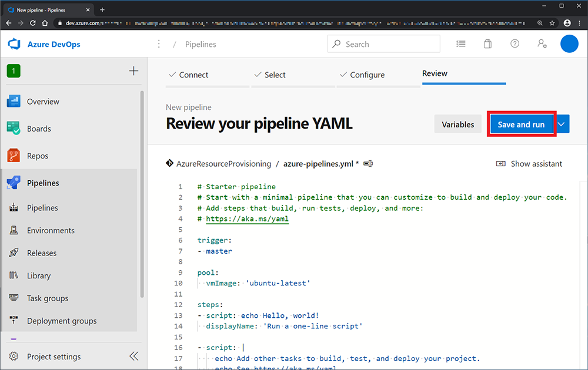This screenshot has width=588, height=370.
Task: Click the repository diamond icon
Action: (169, 163)
